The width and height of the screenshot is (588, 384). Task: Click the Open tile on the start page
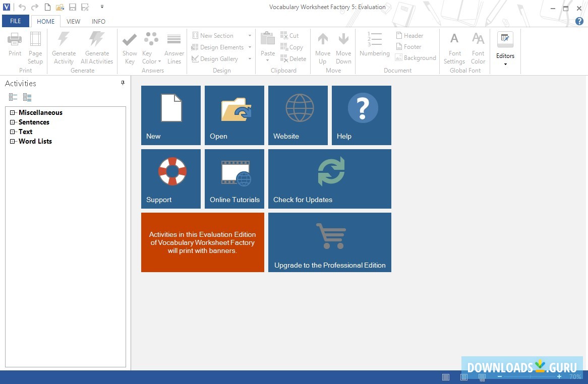click(x=234, y=115)
